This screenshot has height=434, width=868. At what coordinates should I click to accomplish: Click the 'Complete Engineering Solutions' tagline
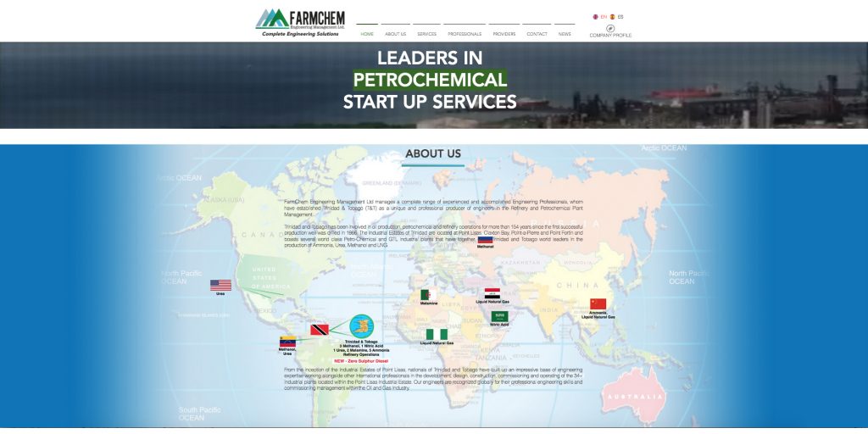[300, 34]
